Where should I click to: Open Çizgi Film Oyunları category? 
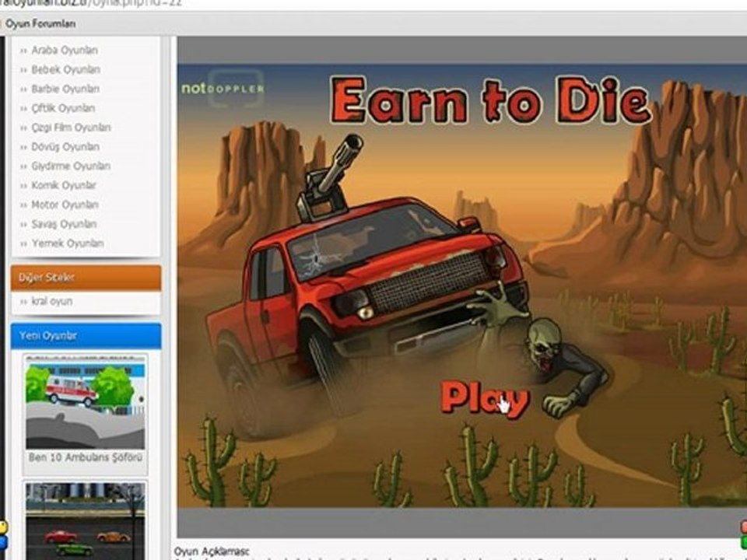pos(71,127)
